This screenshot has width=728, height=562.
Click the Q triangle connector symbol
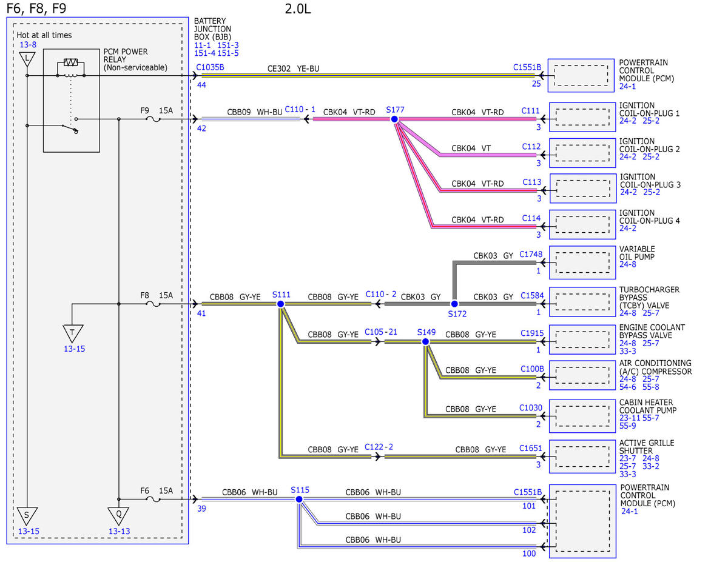tap(118, 516)
